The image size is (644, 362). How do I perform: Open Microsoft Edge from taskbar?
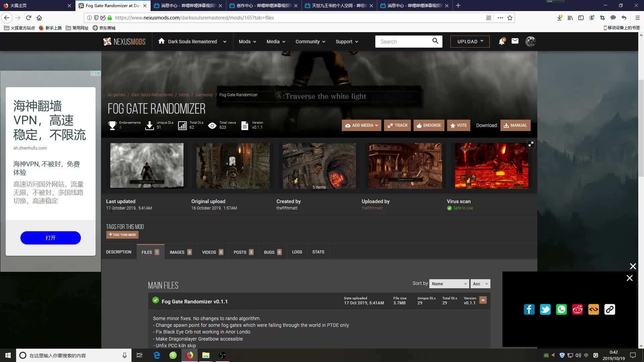tap(157, 355)
